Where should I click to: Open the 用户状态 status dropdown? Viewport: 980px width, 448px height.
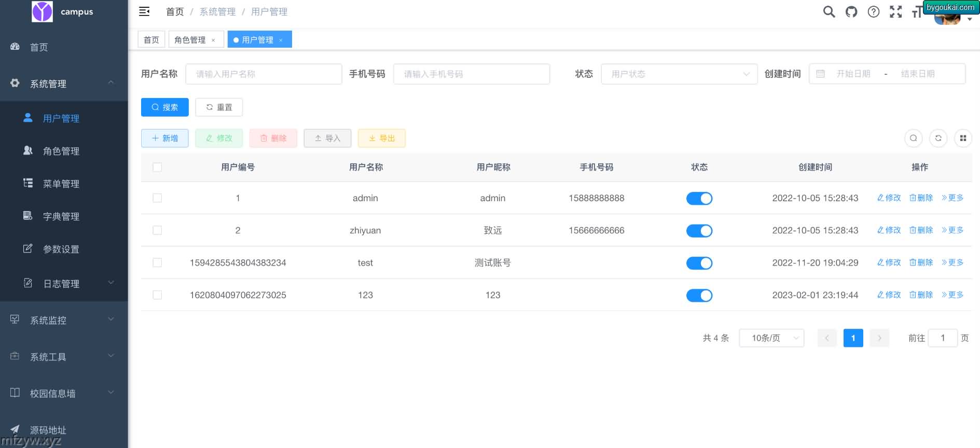click(x=679, y=74)
